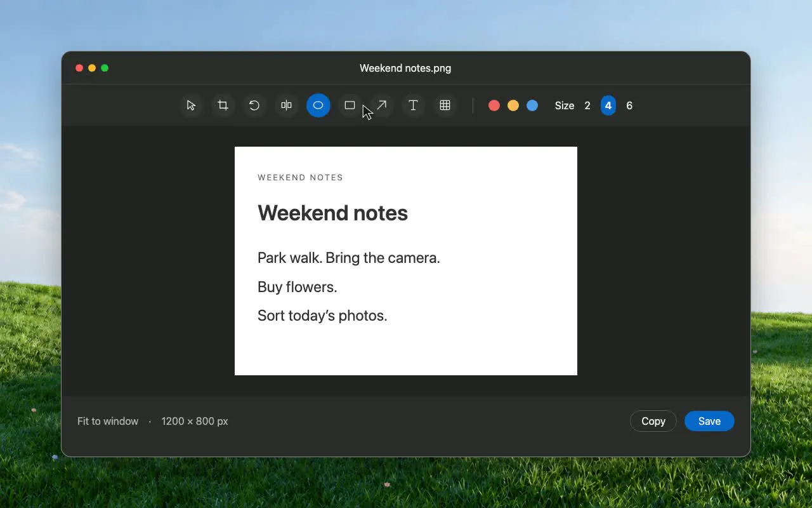Image resolution: width=812 pixels, height=508 pixels.
Task: Minimize the window using the yellow button
Action: click(x=92, y=68)
